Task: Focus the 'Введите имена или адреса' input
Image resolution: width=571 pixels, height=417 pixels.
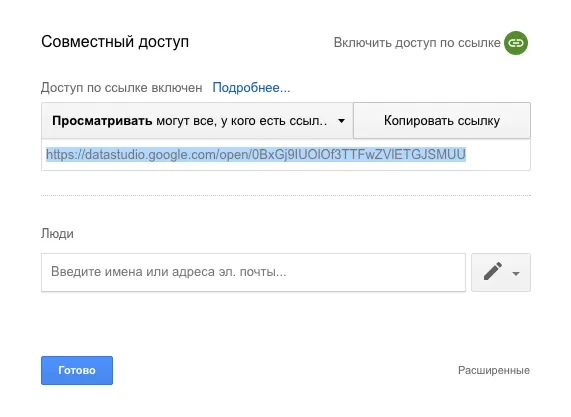Action: [x=253, y=272]
